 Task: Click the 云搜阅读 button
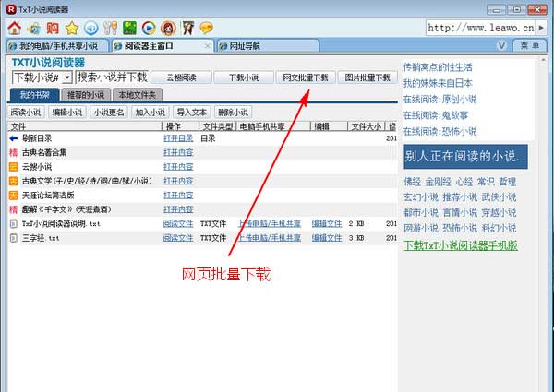point(182,77)
